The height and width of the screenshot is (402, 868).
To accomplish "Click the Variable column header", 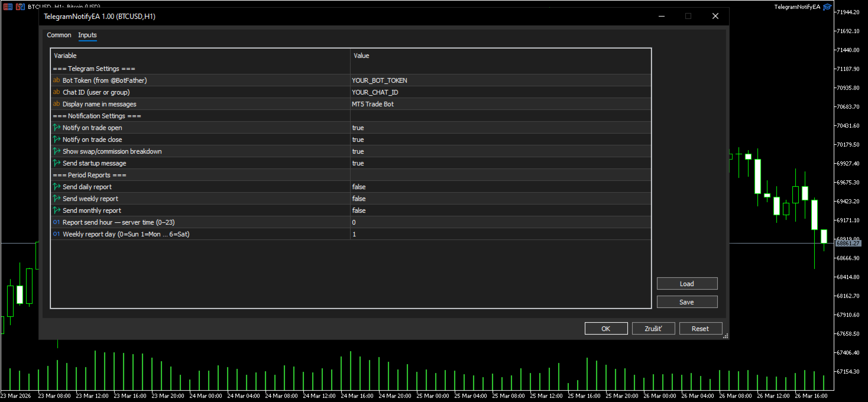I will [200, 56].
